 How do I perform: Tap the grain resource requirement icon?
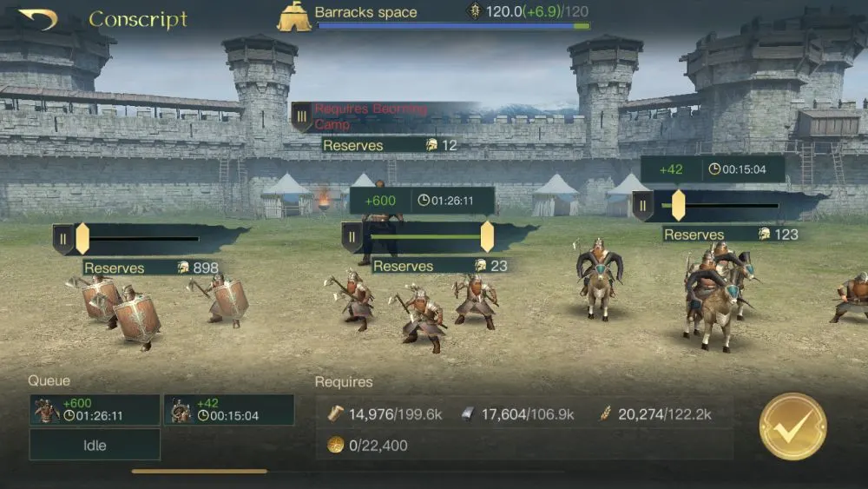click(604, 413)
